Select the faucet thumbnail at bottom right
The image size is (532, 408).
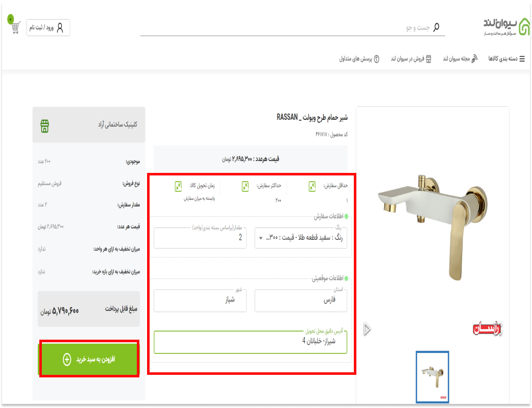point(432,377)
